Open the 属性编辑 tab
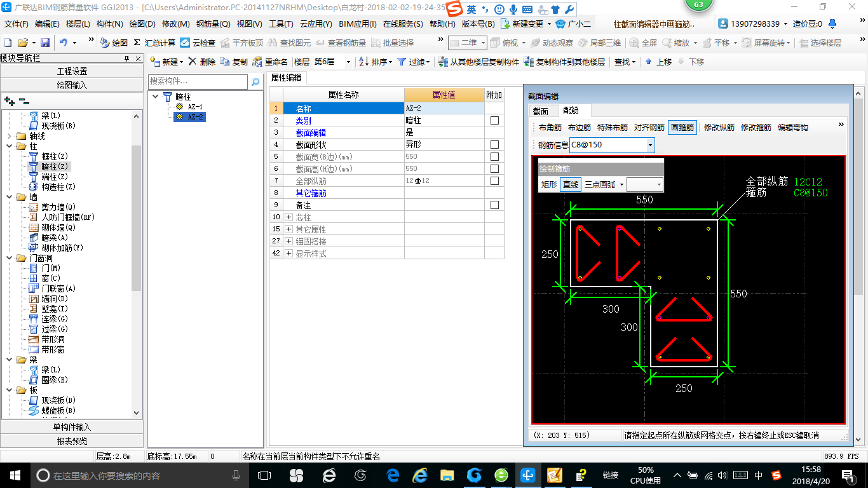 click(287, 78)
